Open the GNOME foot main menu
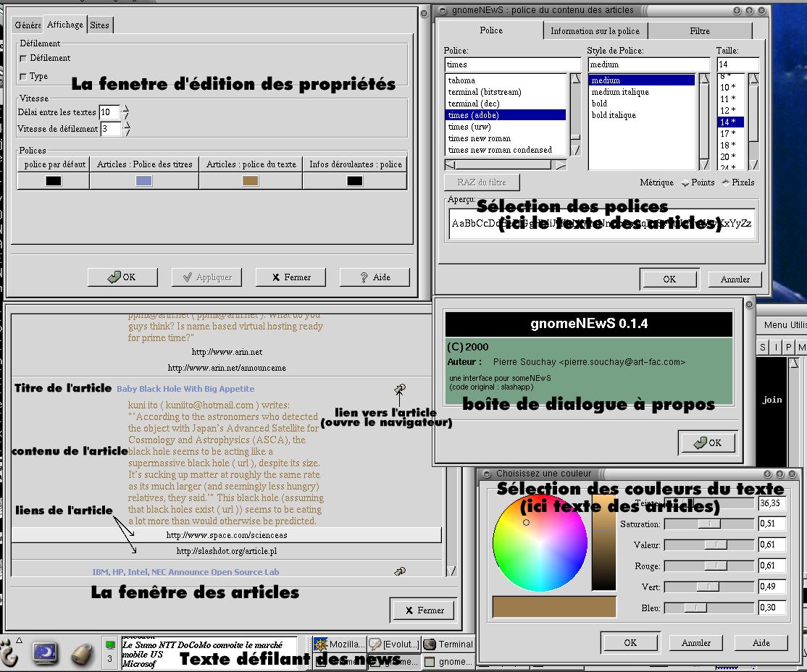 tap(9, 653)
